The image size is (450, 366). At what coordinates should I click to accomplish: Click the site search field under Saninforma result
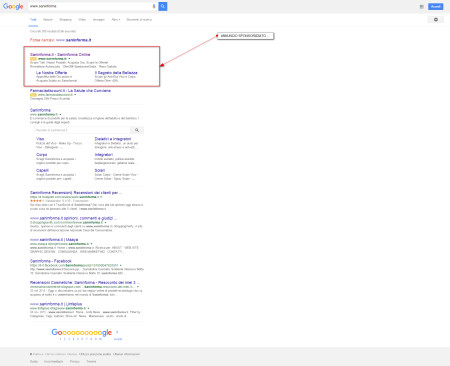(x=82, y=130)
